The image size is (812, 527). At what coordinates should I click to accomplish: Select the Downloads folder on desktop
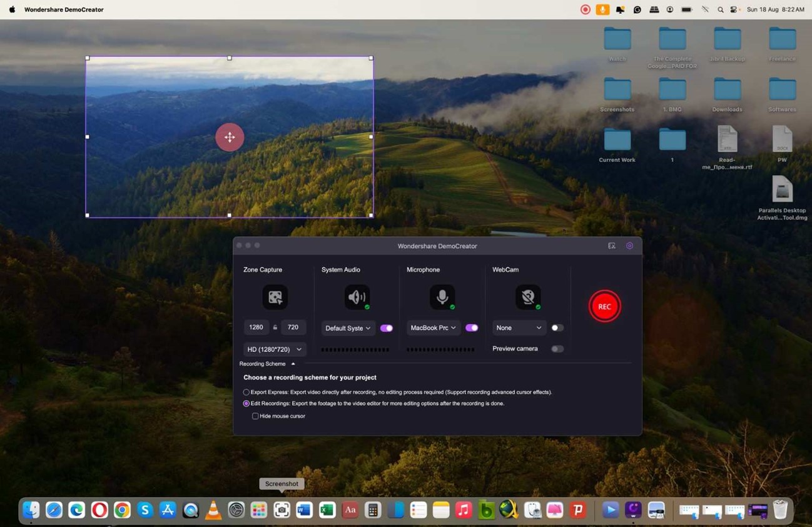727,95
